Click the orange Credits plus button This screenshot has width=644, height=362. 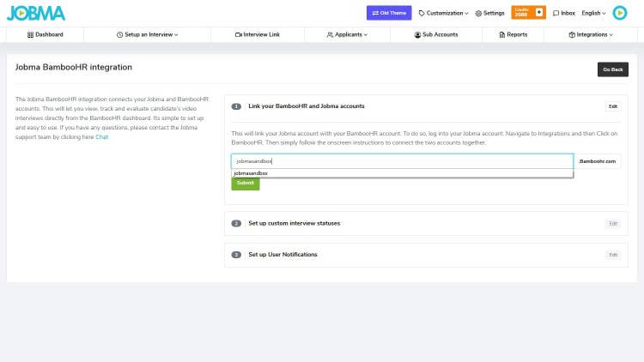point(539,13)
